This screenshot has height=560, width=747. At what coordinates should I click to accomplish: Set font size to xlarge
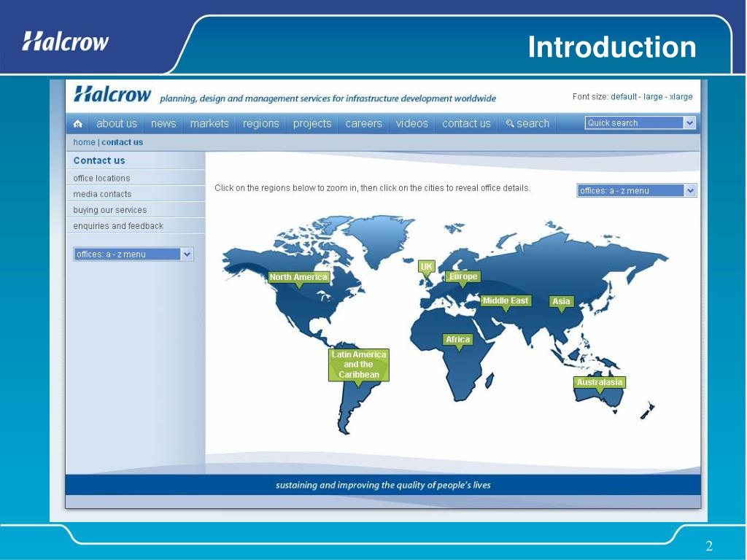pyautogui.click(x=681, y=97)
